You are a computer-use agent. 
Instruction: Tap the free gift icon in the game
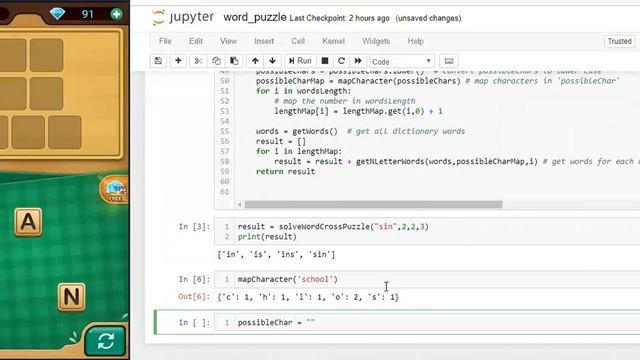[115, 189]
